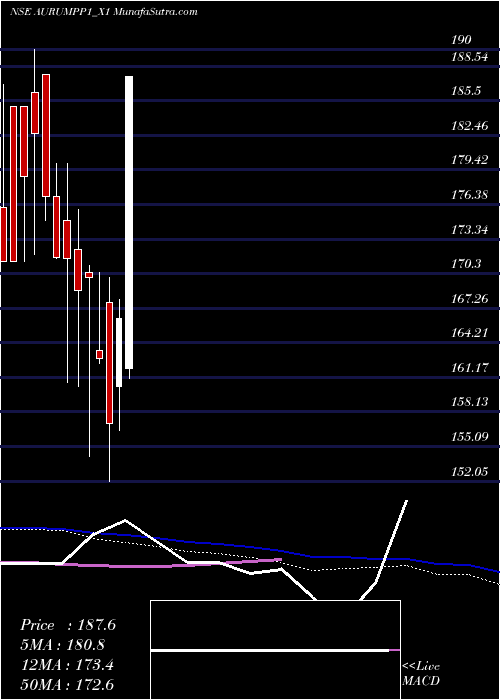
Task: Click the 5MA : 180.8 readout
Action: [x=63, y=645]
